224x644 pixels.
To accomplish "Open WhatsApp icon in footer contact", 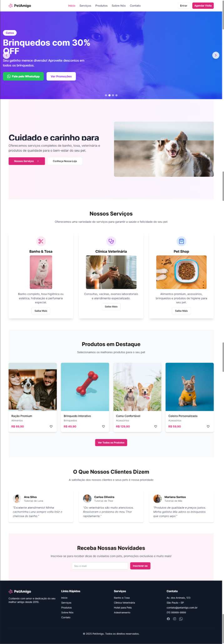I will click(181, 619).
